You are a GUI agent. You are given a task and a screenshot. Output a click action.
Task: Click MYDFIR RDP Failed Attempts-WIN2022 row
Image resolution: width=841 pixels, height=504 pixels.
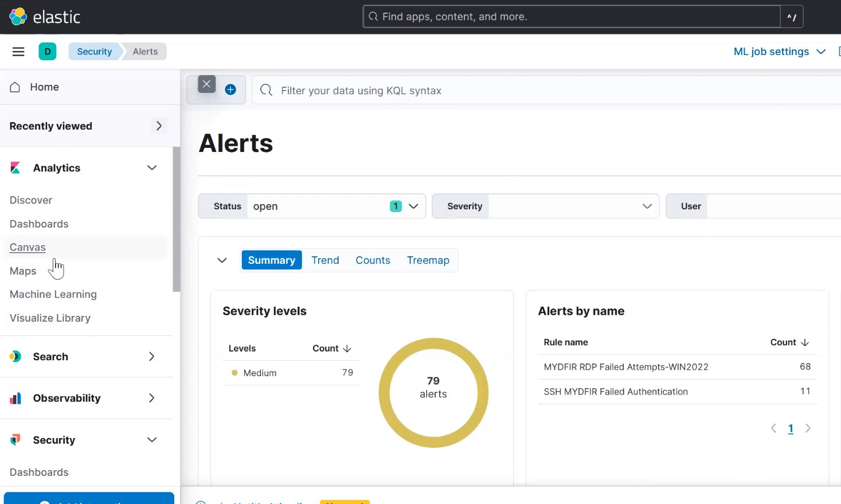(x=677, y=367)
